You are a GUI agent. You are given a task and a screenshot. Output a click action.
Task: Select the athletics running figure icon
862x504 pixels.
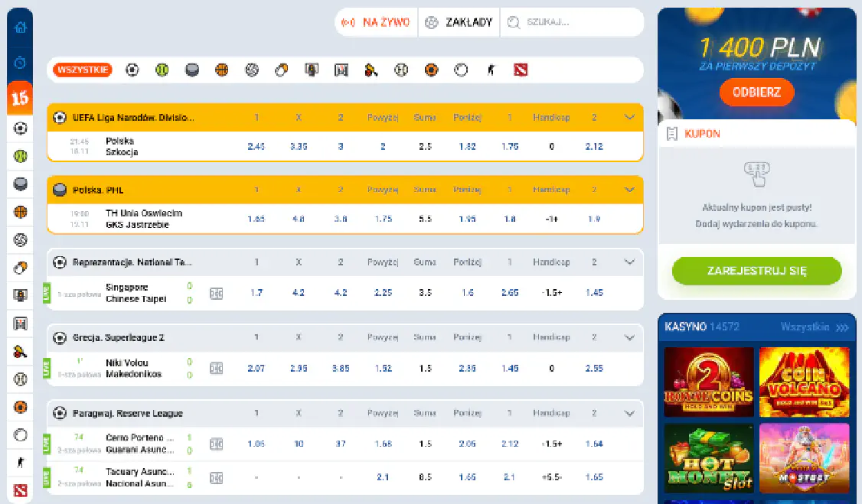(x=491, y=70)
